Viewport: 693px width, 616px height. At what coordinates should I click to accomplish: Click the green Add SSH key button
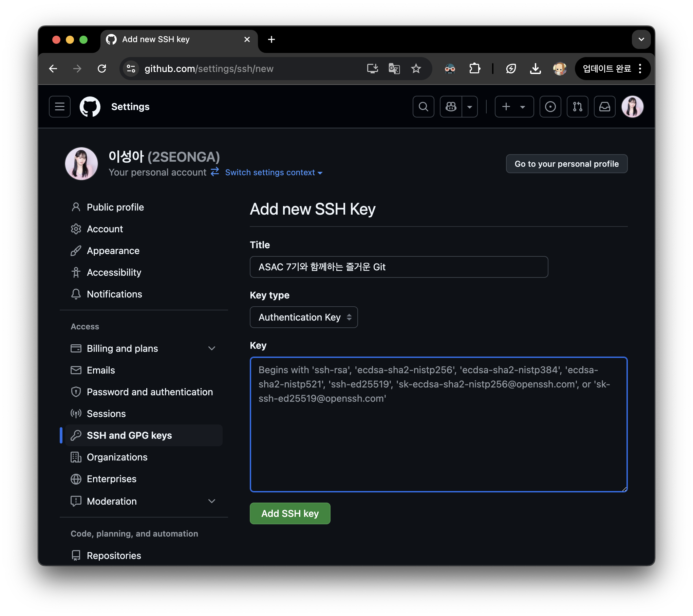[290, 513]
